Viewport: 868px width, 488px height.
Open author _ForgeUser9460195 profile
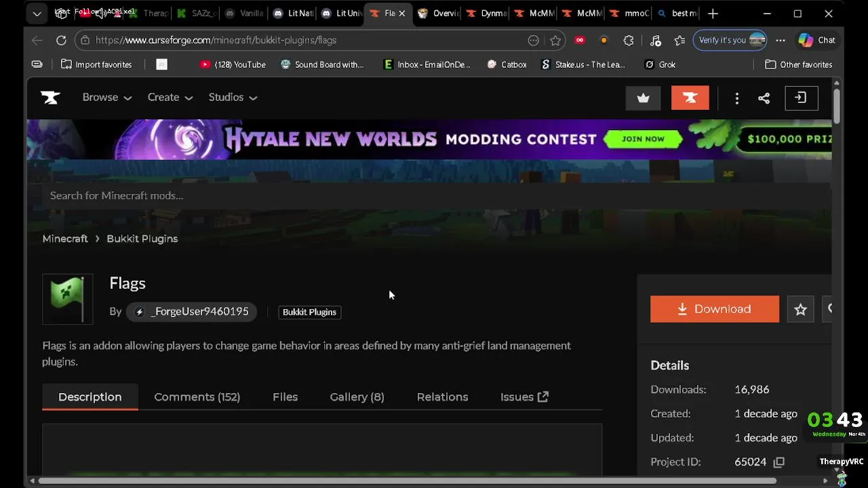pos(192,312)
